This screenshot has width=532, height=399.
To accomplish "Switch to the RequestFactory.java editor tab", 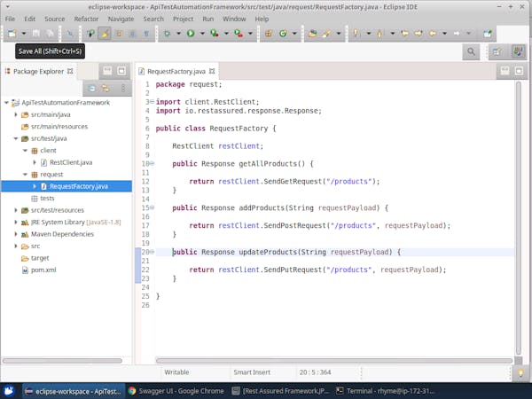I will (x=175, y=70).
